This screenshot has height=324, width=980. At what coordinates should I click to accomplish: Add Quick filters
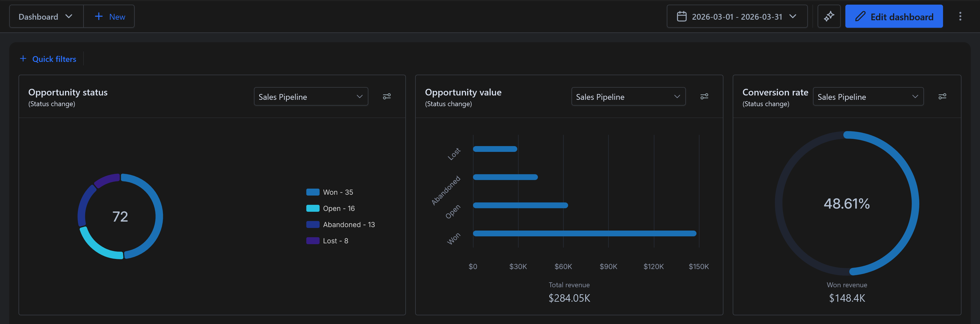[48, 59]
